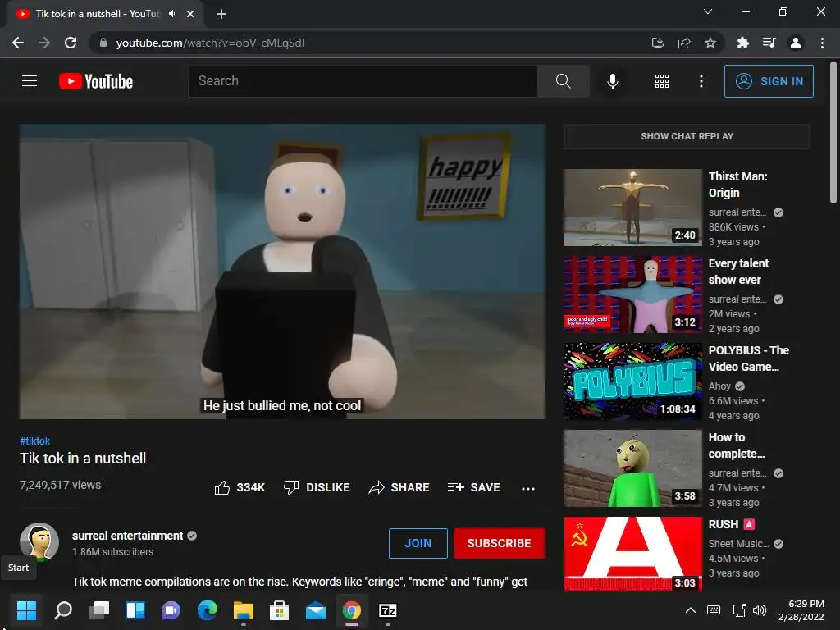The image size is (840, 630).
Task: Close the Tik tok in a nutshell tab
Action: pos(190,14)
